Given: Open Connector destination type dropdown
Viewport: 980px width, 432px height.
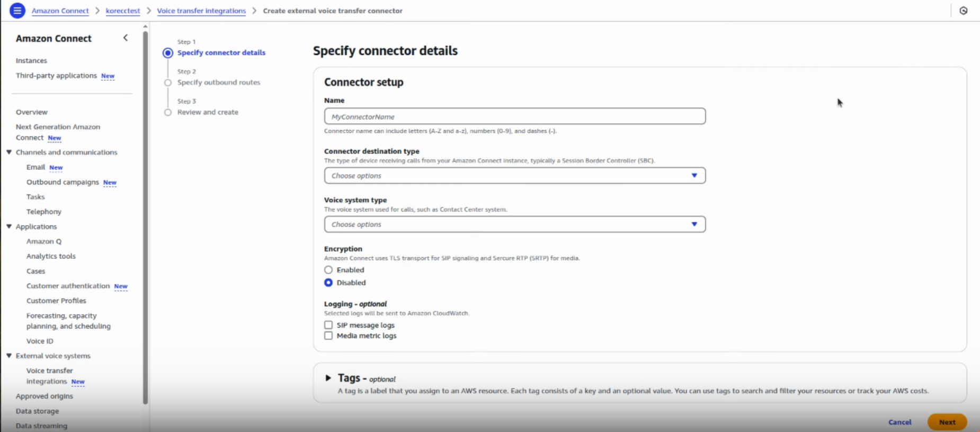Looking at the screenshot, I should pyautogui.click(x=515, y=175).
